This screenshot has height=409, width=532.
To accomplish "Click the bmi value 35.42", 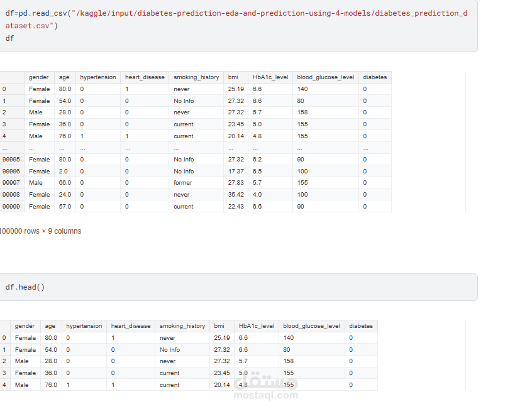I will 236,195.
